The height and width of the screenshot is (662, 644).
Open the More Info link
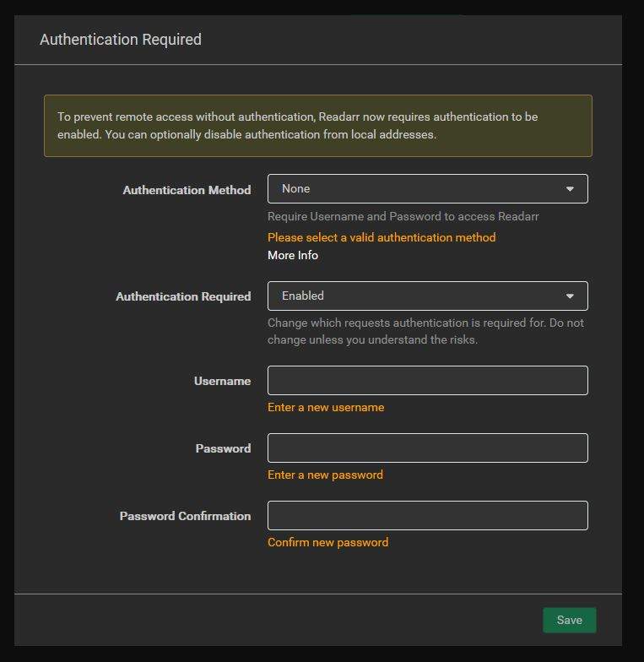tap(293, 255)
